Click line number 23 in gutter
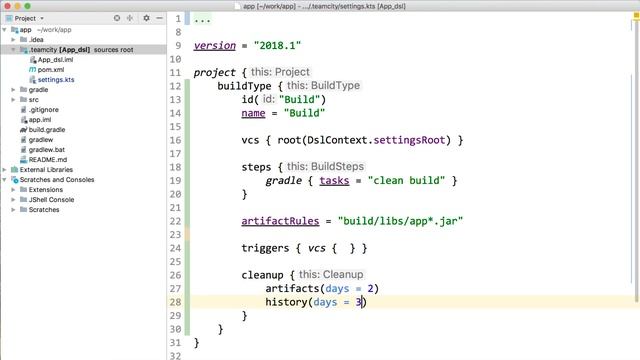 tap(175, 234)
